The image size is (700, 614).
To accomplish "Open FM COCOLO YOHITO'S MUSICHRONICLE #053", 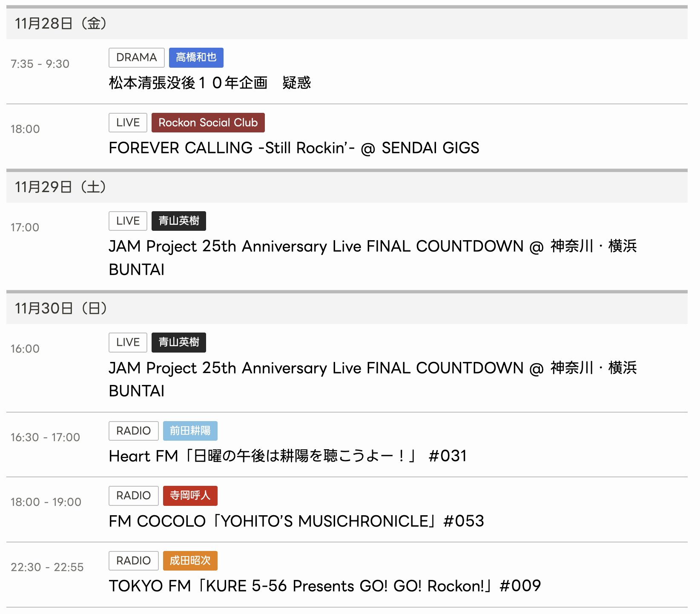I will click(x=296, y=521).
